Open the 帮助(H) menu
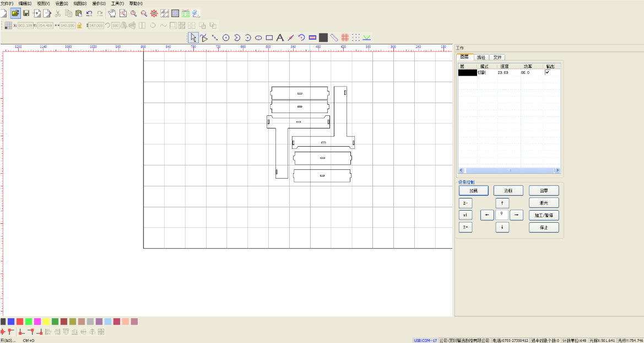 (136, 3)
